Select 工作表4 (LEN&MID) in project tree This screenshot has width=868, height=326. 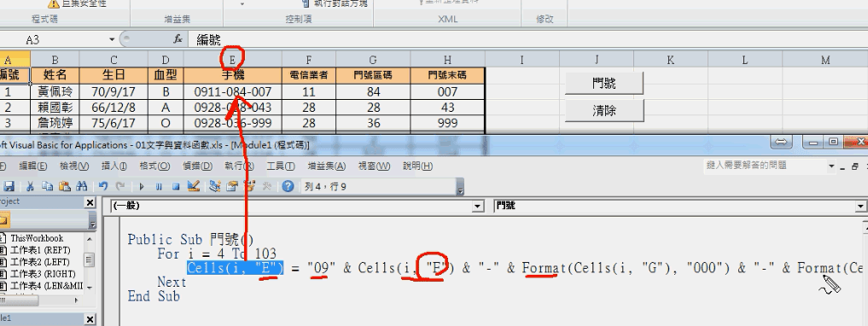(x=46, y=286)
